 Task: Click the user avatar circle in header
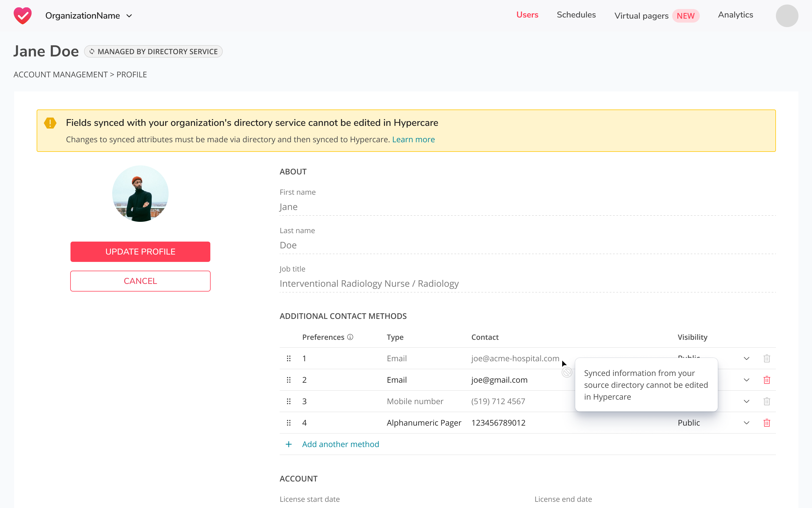787,16
